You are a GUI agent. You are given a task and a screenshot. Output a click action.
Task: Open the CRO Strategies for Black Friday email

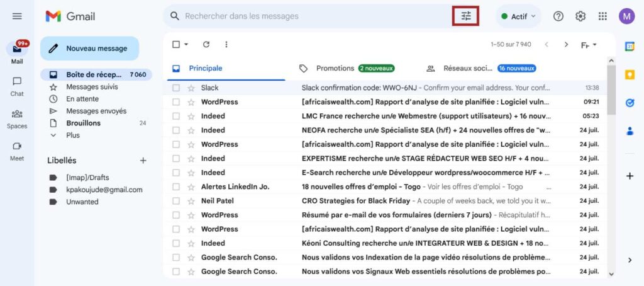pyautogui.click(x=385, y=201)
